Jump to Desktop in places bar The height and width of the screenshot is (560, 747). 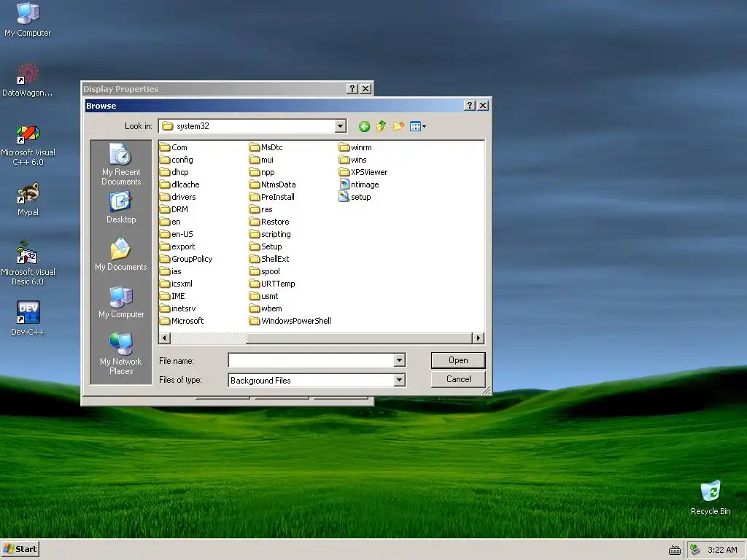click(121, 208)
